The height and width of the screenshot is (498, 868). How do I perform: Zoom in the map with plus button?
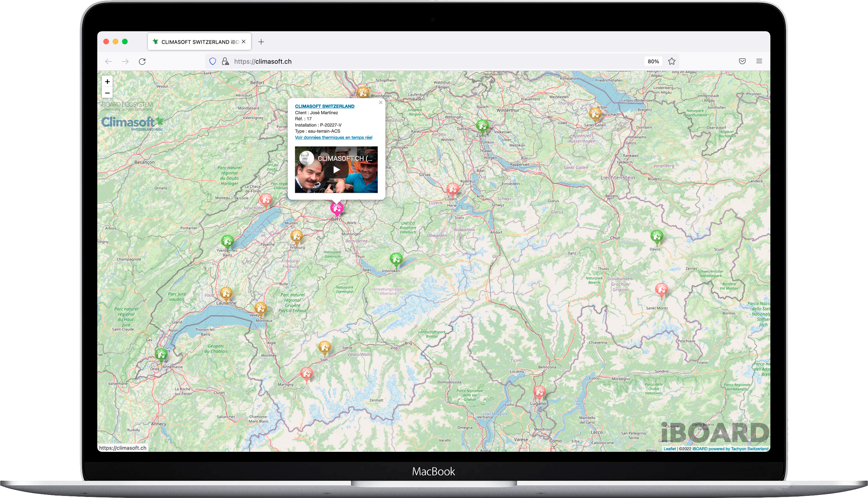[x=107, y=82]
